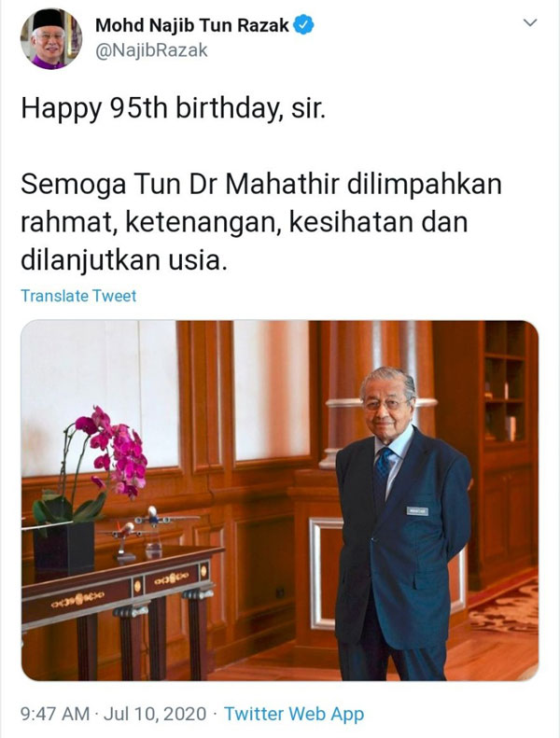The width and height of the screenshot is (560, 738).
Task: Select the Jul 10, 2020 date
Action: coord(155,714)
